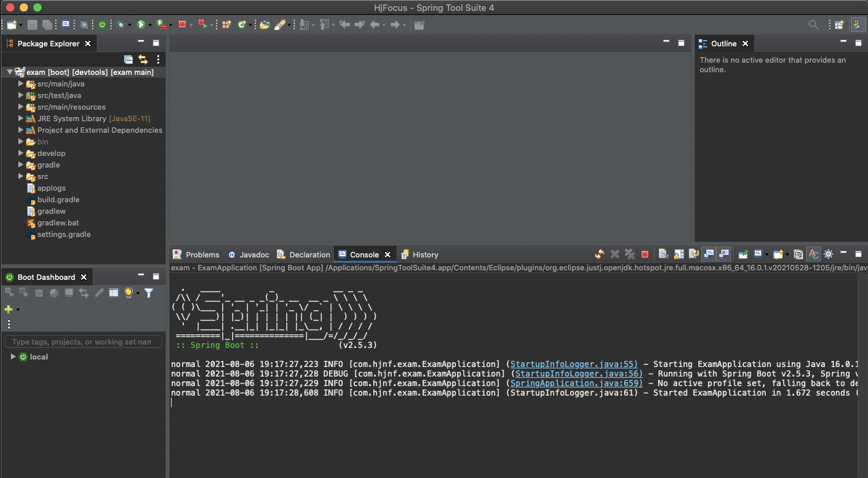Viewport: 868px width, 478px height.
Task: Click the New Java Class icon
Action: coord(242,25)
